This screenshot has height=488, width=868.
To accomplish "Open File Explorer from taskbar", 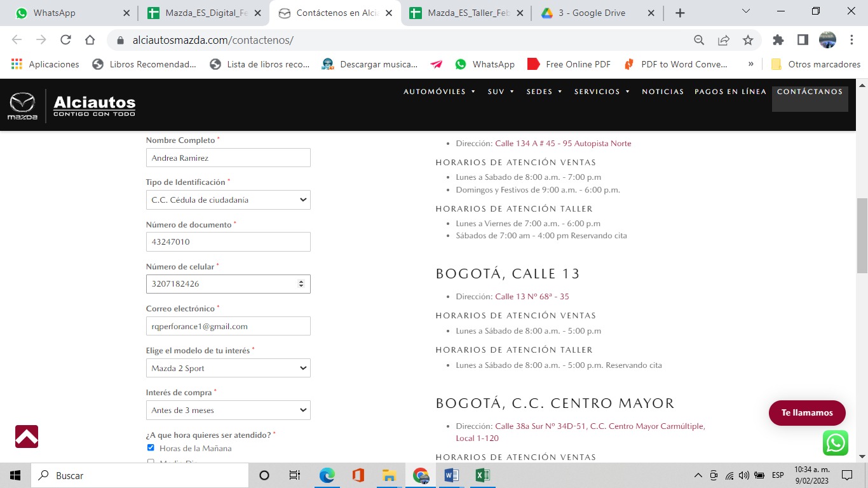I will [x=389, y=475].
